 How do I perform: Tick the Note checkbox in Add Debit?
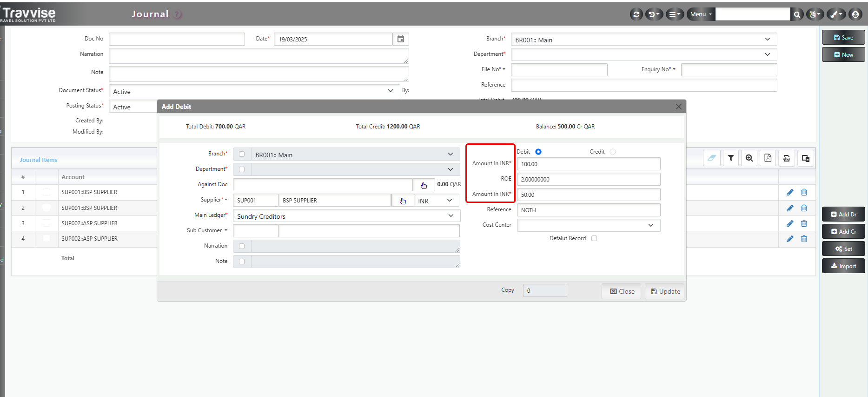pyautogui.click(x=242, y=262)
